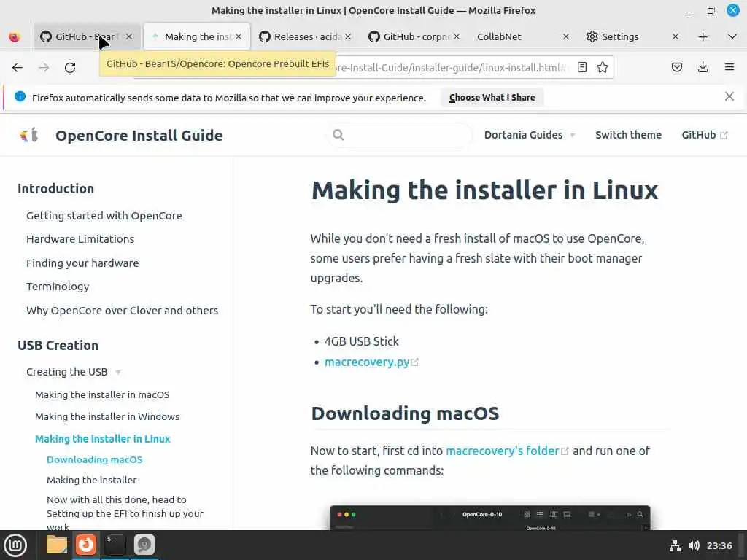747x560 pixels.
Task: Open the volume tray icon
Action: point(694,545)
